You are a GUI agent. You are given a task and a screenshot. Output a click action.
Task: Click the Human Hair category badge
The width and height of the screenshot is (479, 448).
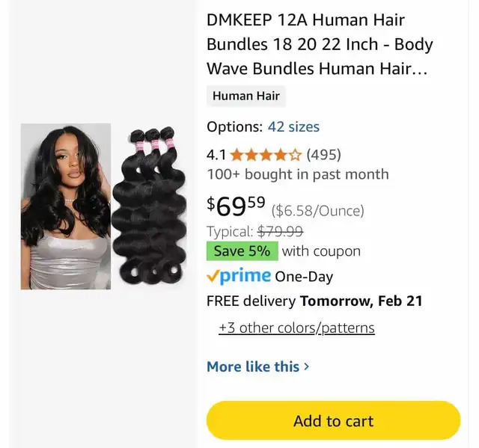click(246, 96)
